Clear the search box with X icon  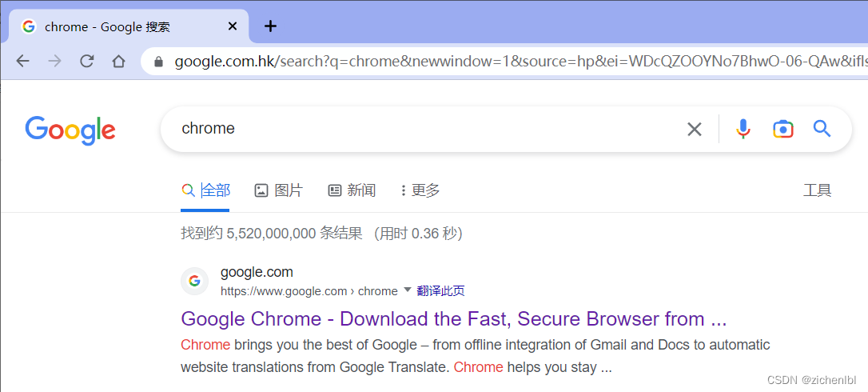point(695,129)
